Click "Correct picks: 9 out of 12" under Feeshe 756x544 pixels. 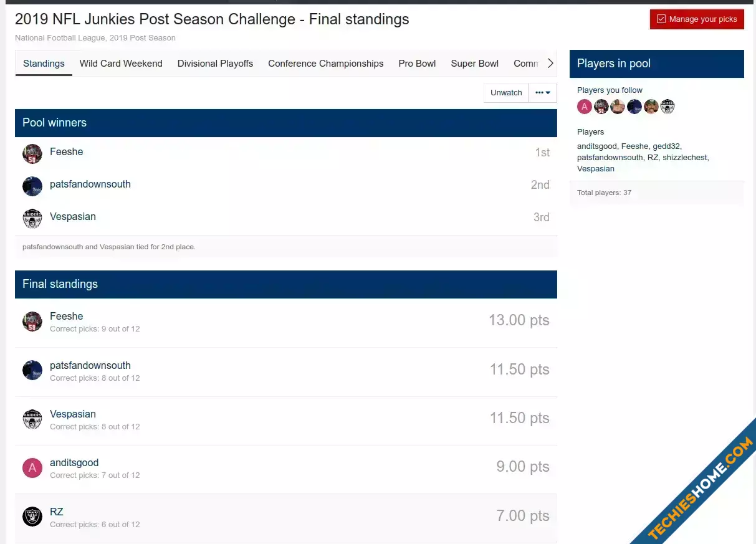95,329
